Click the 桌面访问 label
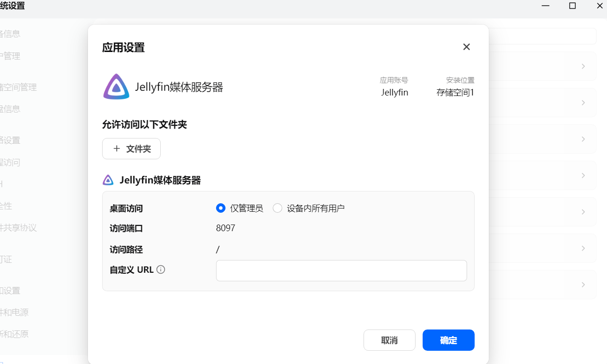Image resolution: width=607 pixels, height=364 pixels. (126, 208)
